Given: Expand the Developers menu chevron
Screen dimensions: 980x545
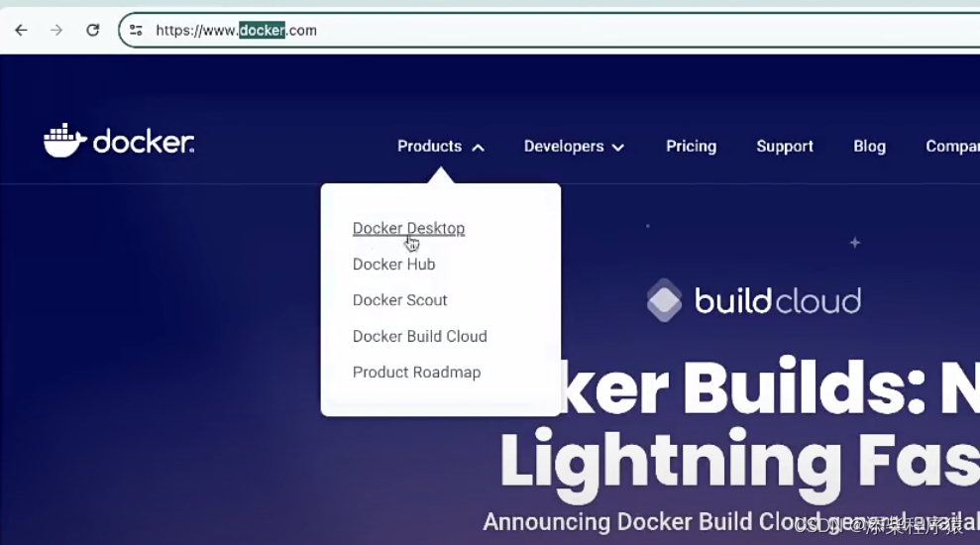Looking at the screenshot, I should [618, 148].
